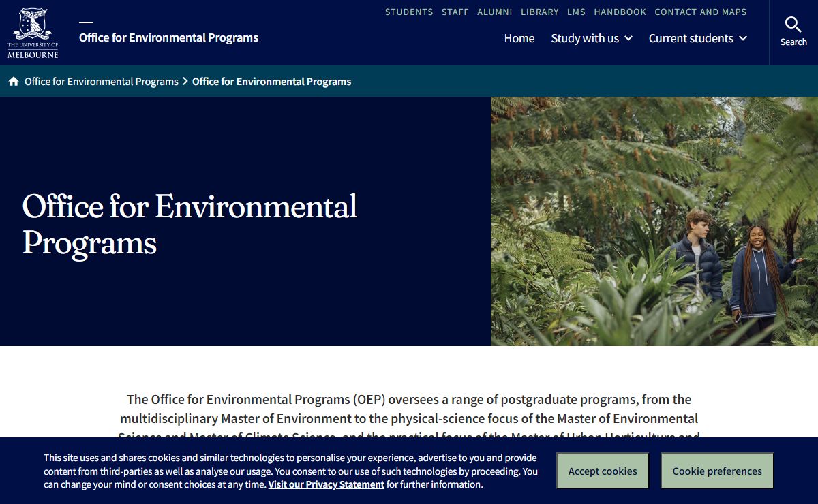The height and width of the screenshot is (504, 818).
Task: Accept cookies in the banner
Action: (x=603, y=471)
